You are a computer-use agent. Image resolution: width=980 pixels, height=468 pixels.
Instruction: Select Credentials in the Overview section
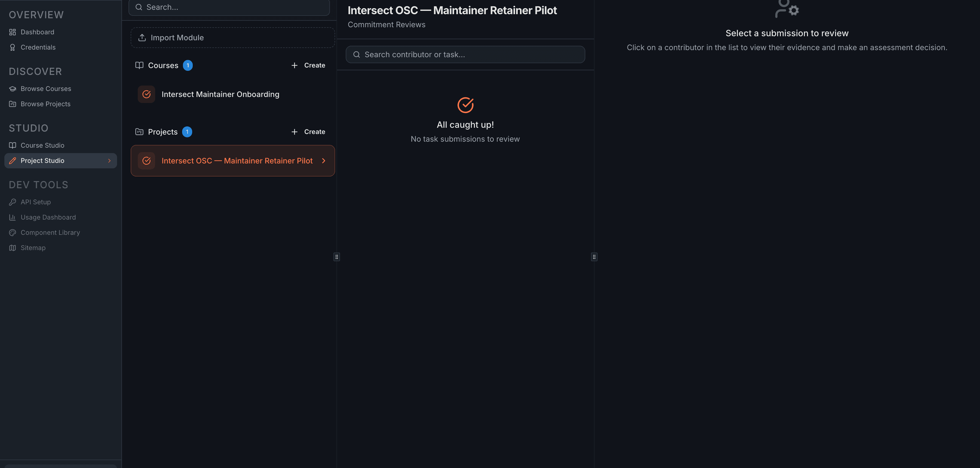38,47
